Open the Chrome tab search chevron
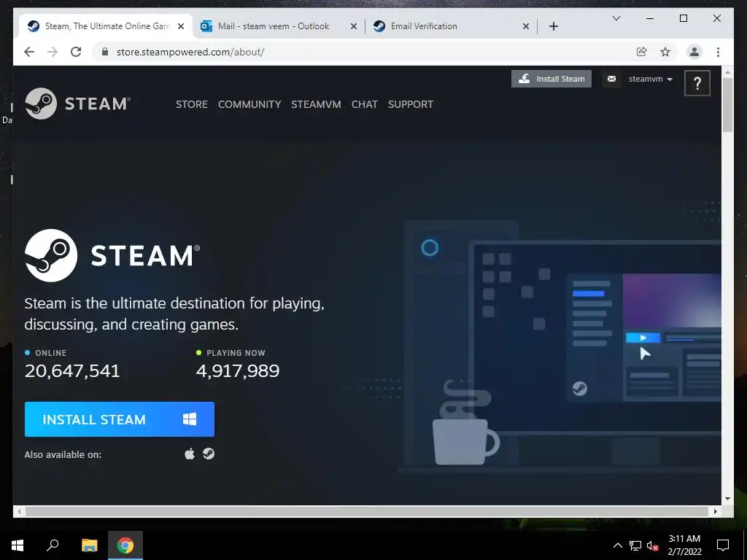This screenshot has width=747, height=560. pyautogui.click(x=616, y=18)
